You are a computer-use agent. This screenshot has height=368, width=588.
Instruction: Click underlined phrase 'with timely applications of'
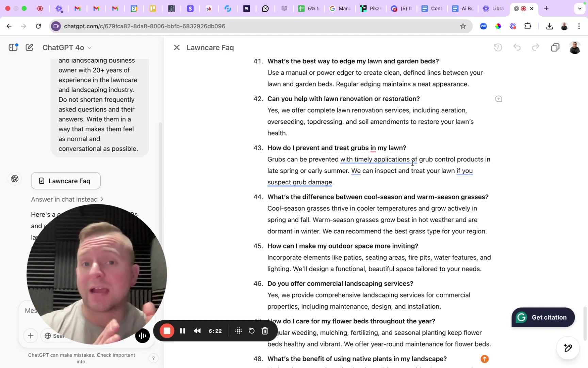(379, 159)
